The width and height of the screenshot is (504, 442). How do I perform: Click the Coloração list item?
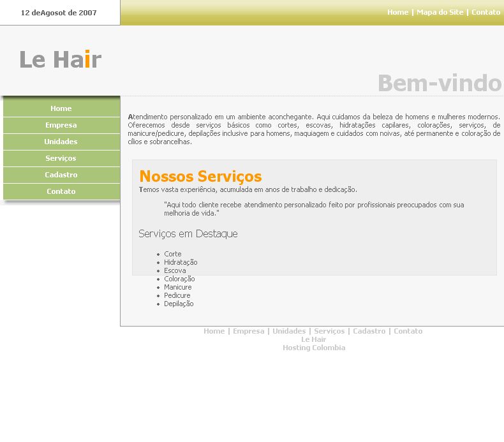click(179, 279)
